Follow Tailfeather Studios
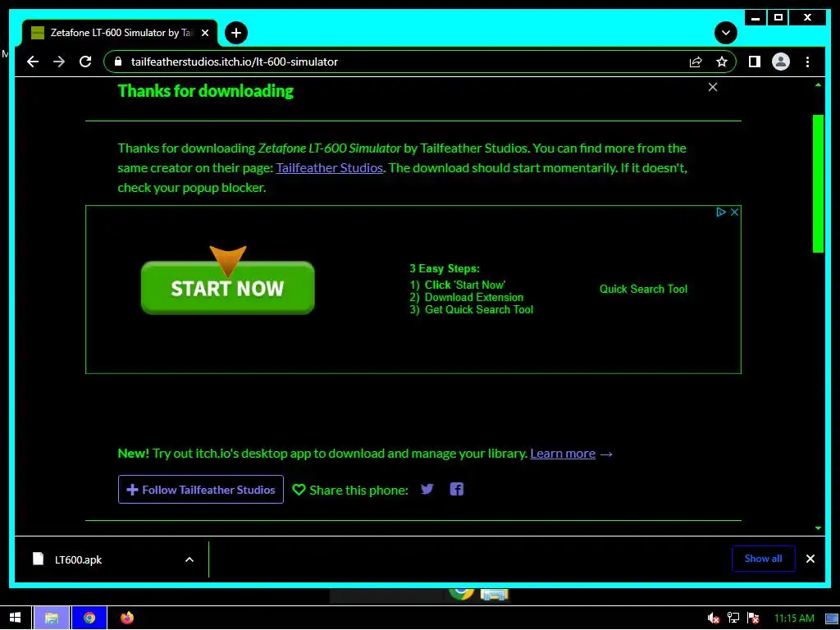The width and height of the screenshot is (840, 630). point(201,489)
